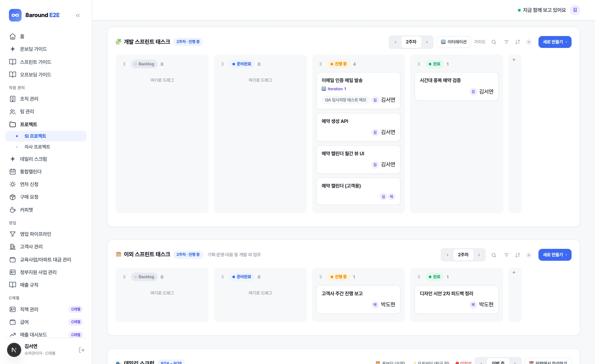Image resolution: width=595 pixels, height=364 pixels.
Task: Click the 매출 규칙 book icon
Action: 13,285
